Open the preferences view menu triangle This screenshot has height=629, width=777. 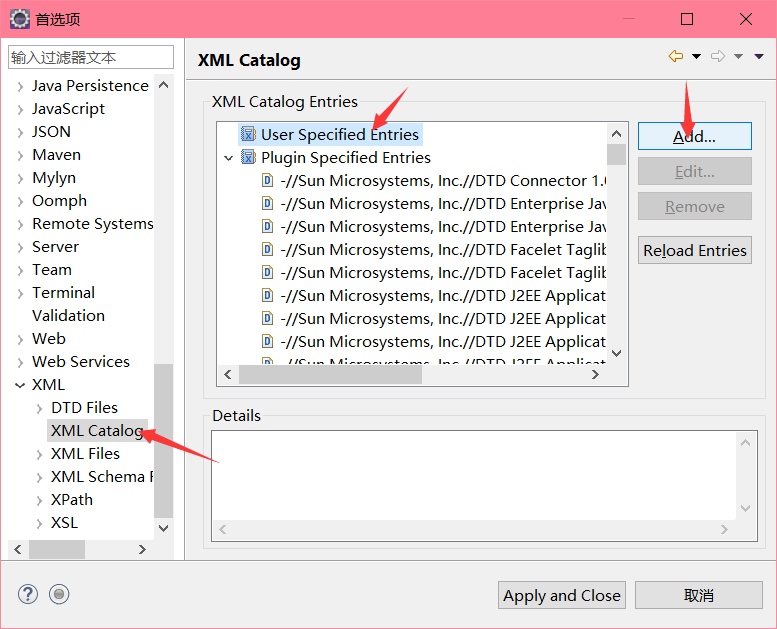click(x=759, y=57)
